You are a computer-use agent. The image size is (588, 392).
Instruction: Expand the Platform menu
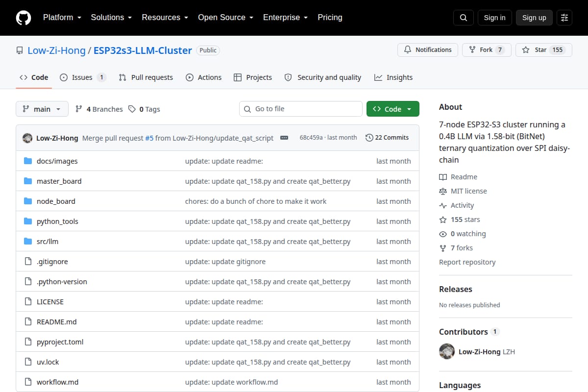62,18
